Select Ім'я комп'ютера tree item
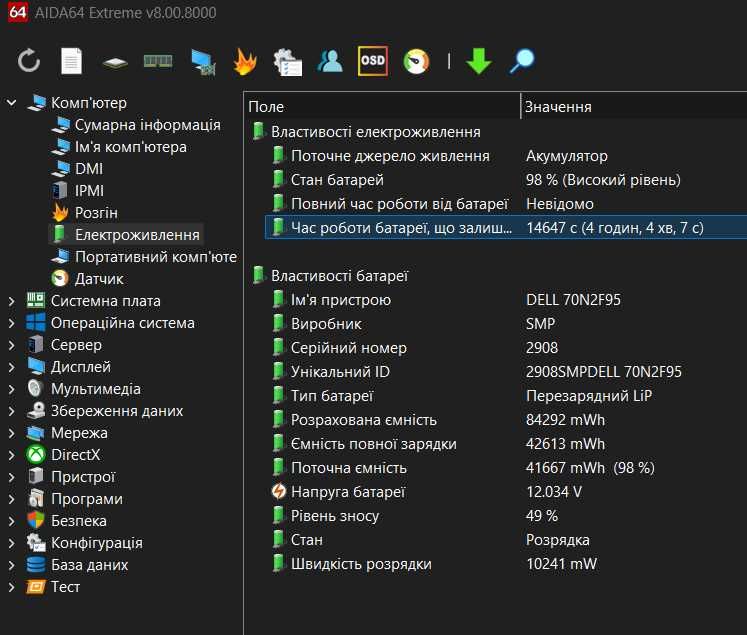 coord(131,147)
